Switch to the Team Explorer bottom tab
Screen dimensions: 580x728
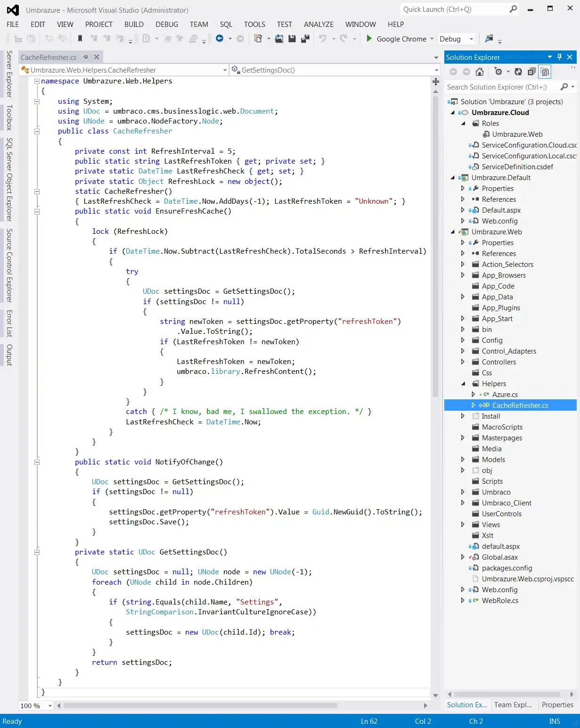pos(513,705)
